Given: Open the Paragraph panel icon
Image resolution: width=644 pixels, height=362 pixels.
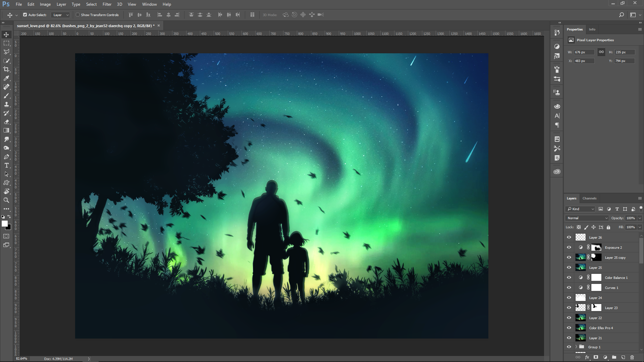Looking at the screenshot, I should [x=557, y=125].
